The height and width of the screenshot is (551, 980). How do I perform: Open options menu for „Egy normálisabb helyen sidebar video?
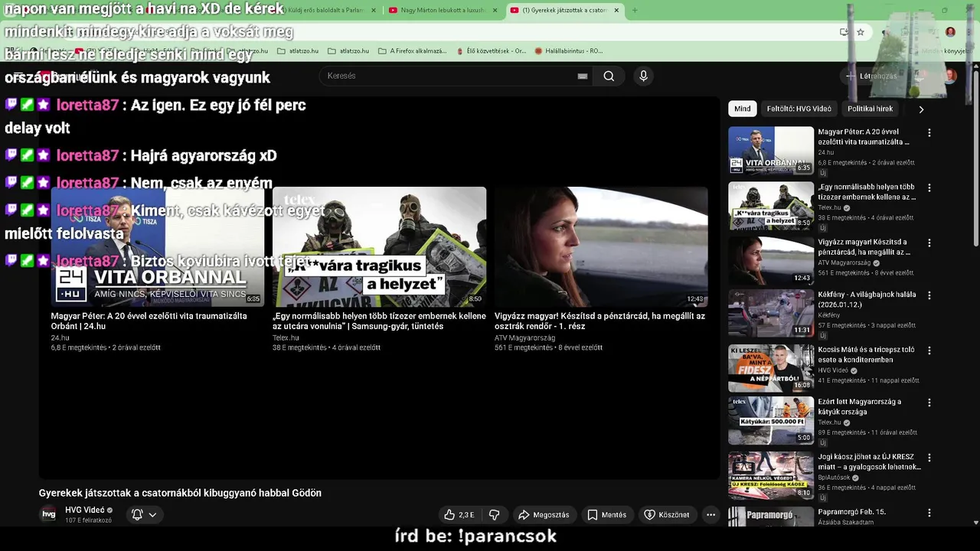coord(929,187)
